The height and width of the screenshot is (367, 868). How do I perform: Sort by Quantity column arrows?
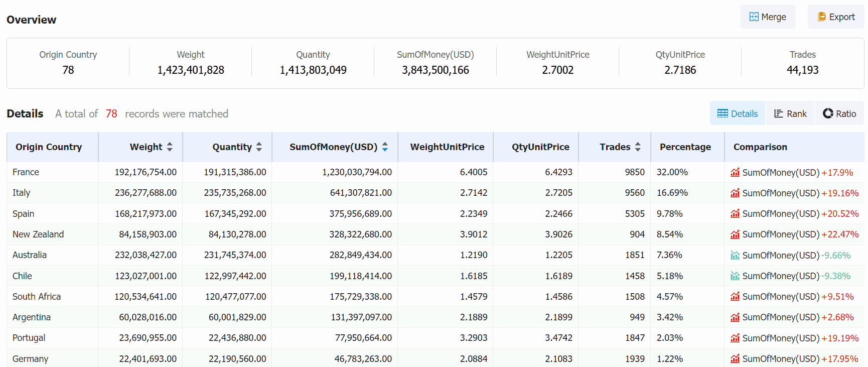[x=259, y=147]
